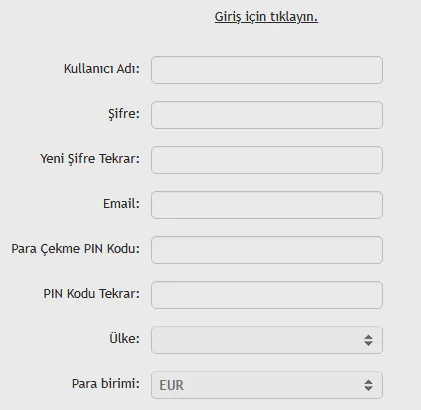This screenshot has height=410, width=421.
Task: Click the Email input field
Action: click(x=267, y=205)
